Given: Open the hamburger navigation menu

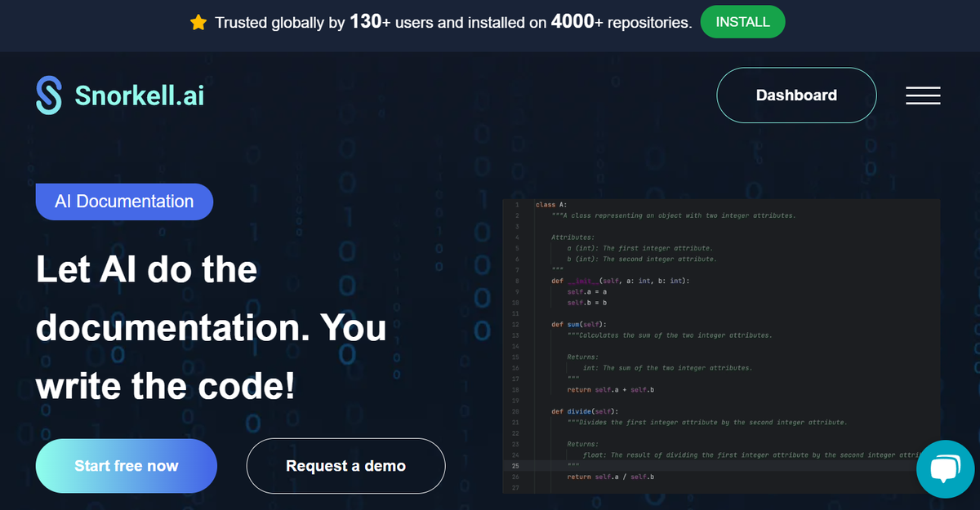Looking at the screenshot, I should (x=923, y=95).
